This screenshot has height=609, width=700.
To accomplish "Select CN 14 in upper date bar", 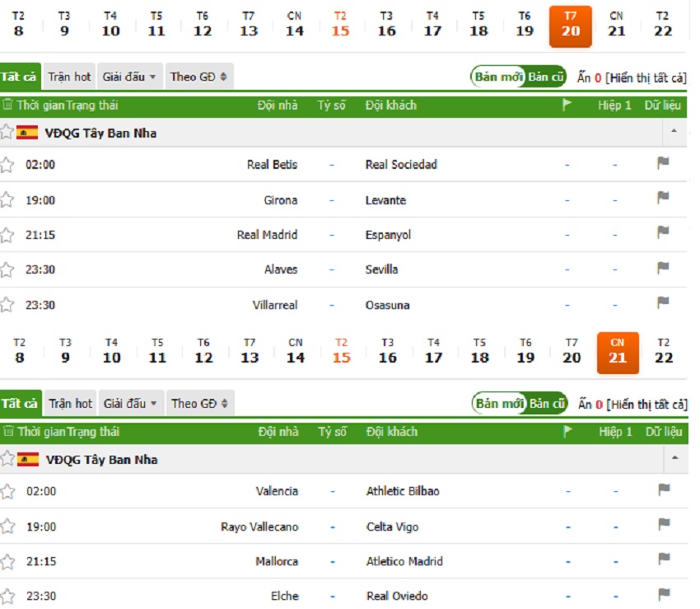I will [x=294, y=25].
